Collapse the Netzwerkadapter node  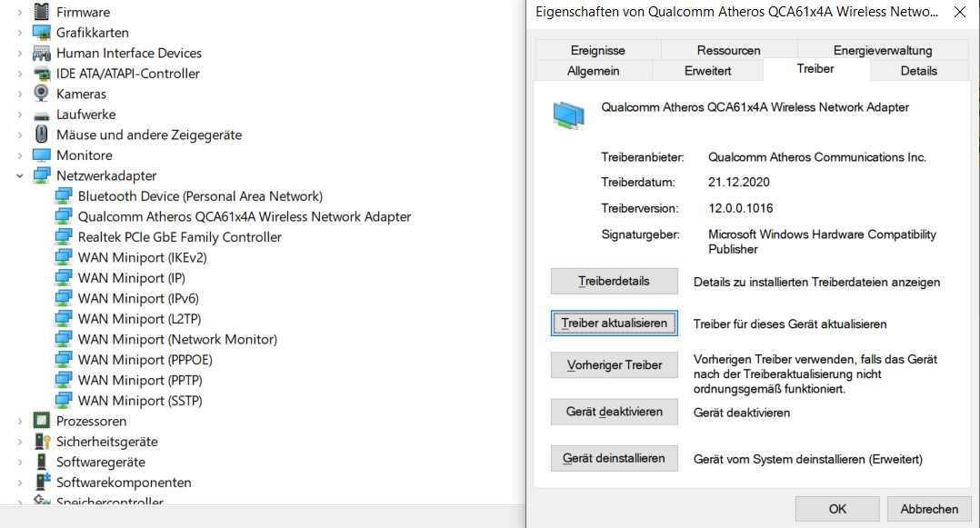(x=20, y=175)
